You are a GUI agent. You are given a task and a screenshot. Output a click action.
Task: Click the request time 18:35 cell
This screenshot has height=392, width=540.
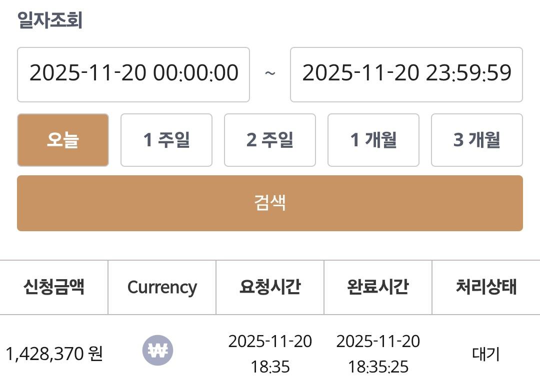click(x=270, y=354)
